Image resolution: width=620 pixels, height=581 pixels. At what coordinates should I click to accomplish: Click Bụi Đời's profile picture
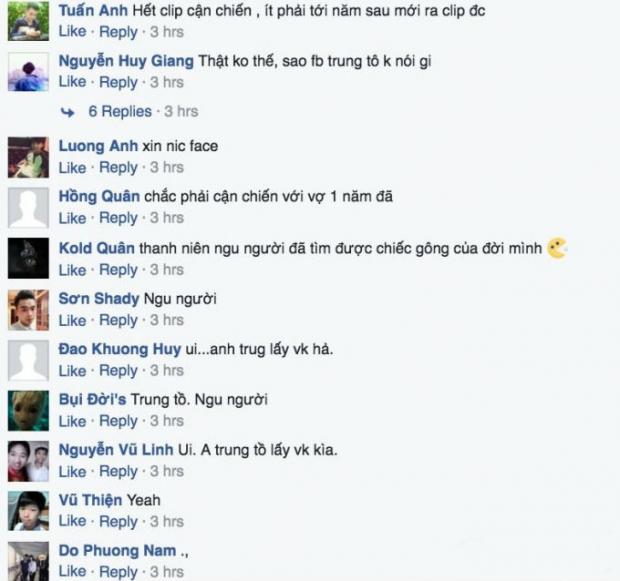coord(28,411)
